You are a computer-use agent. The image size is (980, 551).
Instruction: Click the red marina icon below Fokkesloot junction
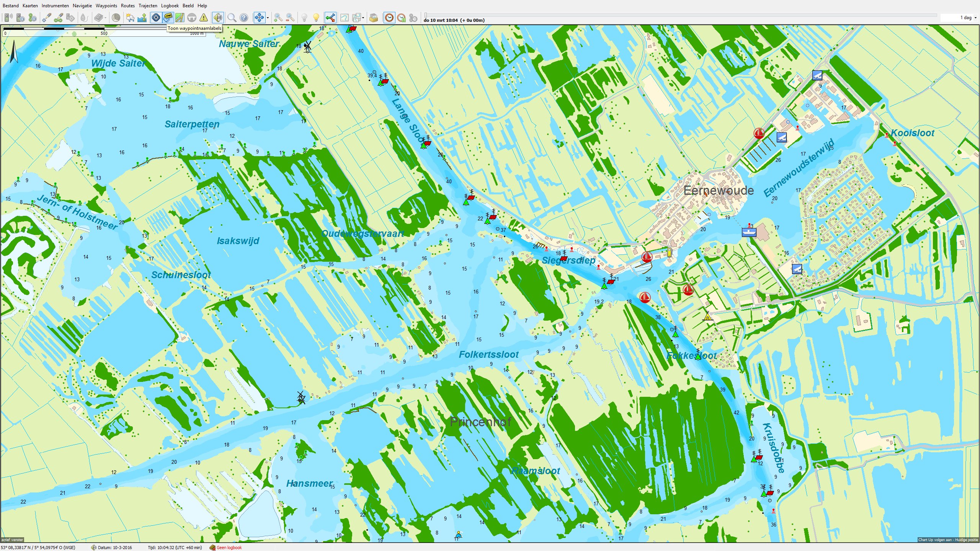pyautogui.click(x=645, y=297)
